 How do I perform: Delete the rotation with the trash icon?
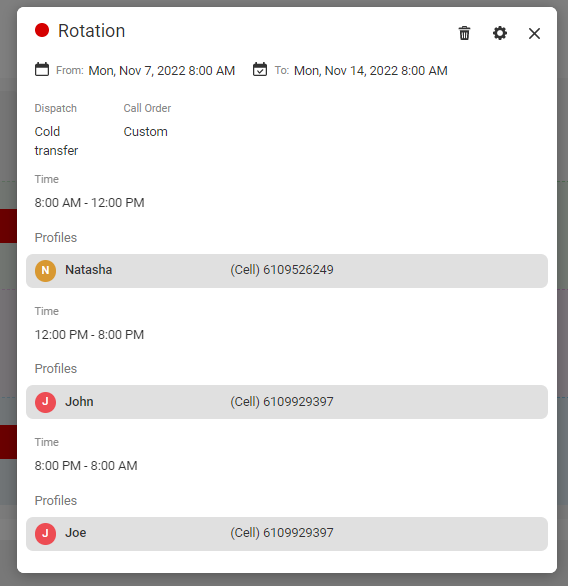coord(464,33)
